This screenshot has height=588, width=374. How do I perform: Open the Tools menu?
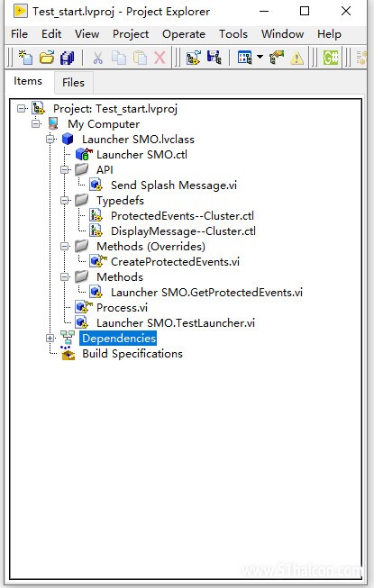pos(233,34)
